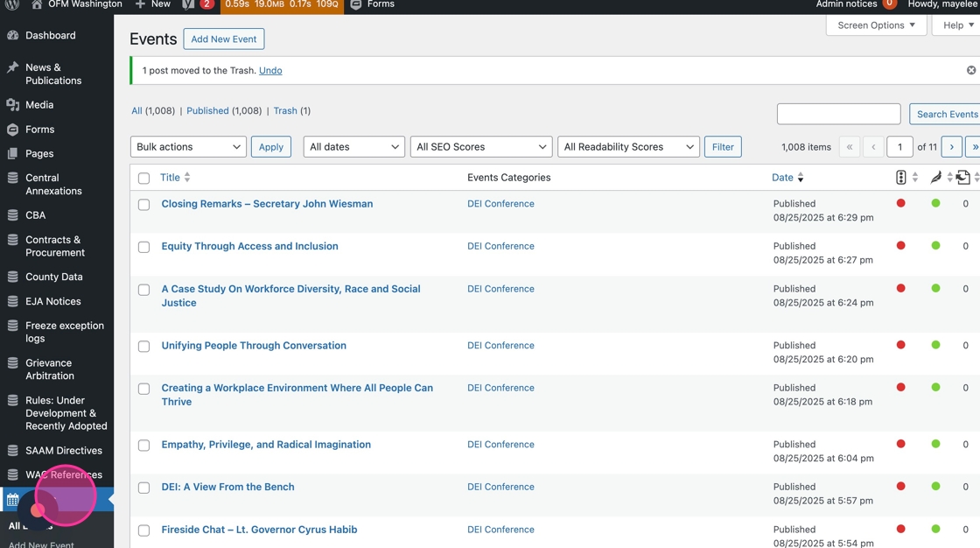The width and height of the screenshot is (980, 548).
Task: Dismiss the trash notice with X icon
Action: point(971,70)
